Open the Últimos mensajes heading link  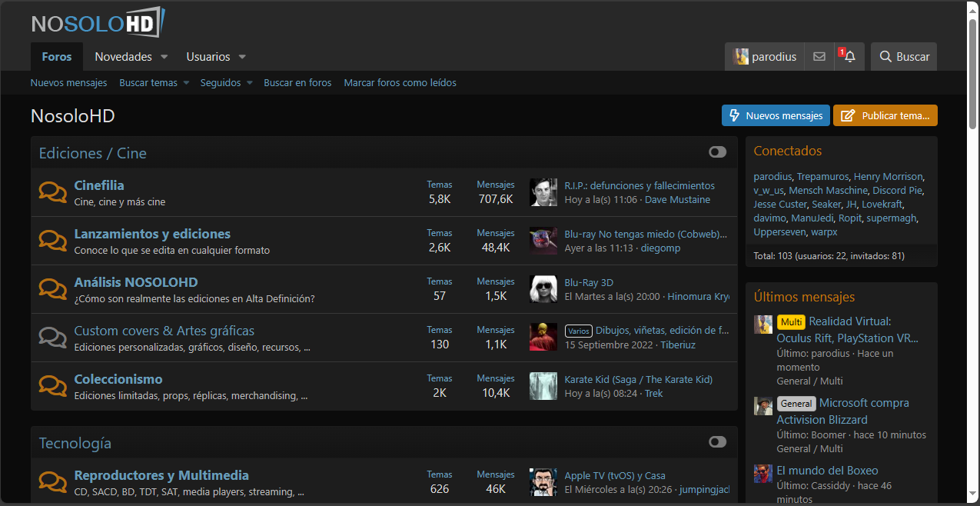[x=804, y=297]
